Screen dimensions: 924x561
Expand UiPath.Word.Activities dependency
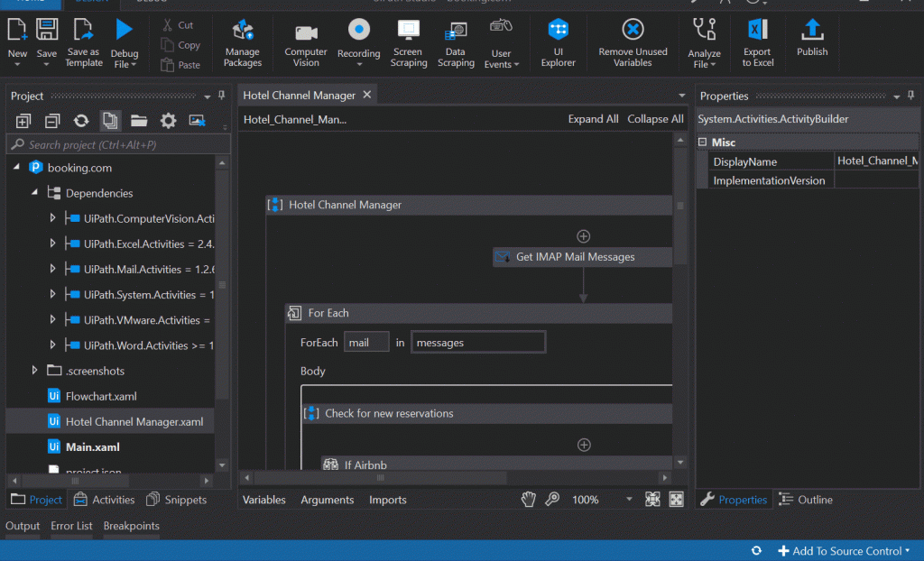tap(52, 345)
